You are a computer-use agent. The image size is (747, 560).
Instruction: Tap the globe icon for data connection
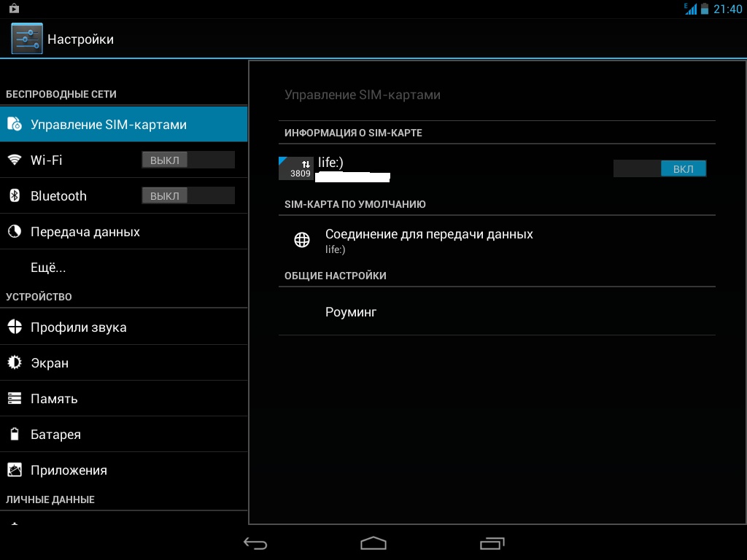pyautogui.click(x=302, y=240)
